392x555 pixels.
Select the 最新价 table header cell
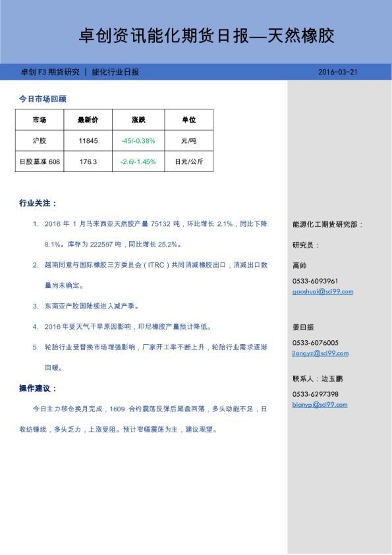click(x=88, y=120)
